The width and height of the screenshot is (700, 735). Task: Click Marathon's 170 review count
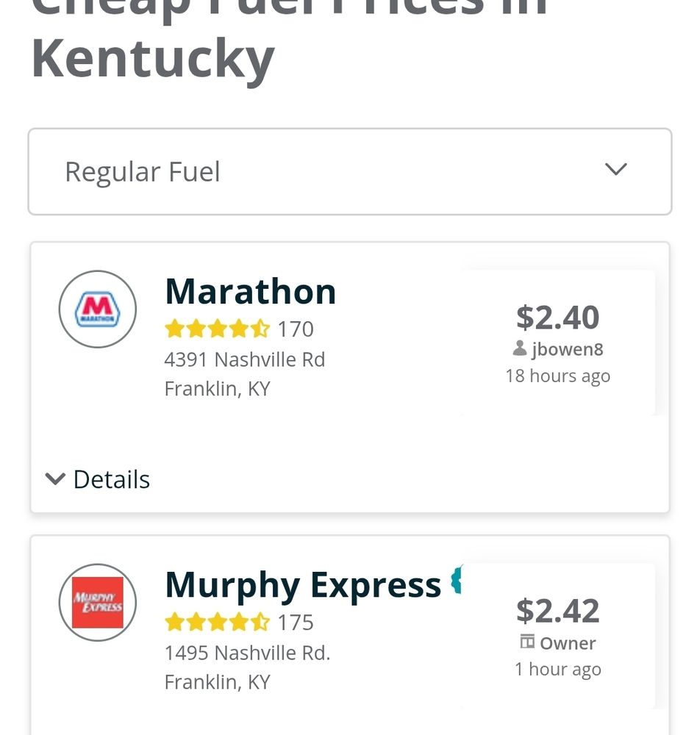tap(296, 329)
